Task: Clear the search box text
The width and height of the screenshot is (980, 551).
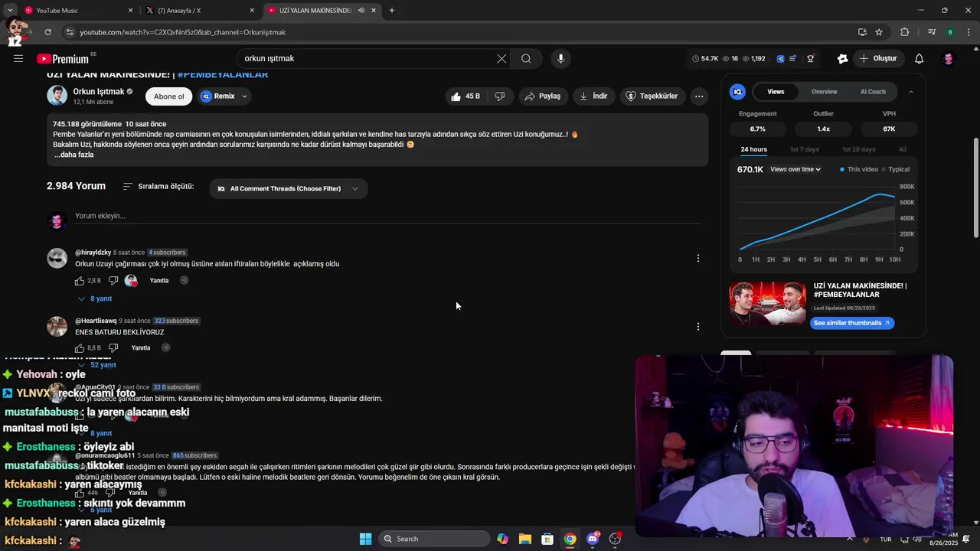Action: pos(501,58)
